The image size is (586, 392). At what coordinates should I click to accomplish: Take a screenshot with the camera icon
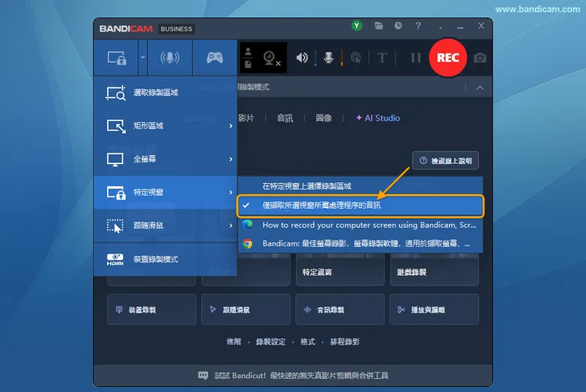click(x=480, y=58)
